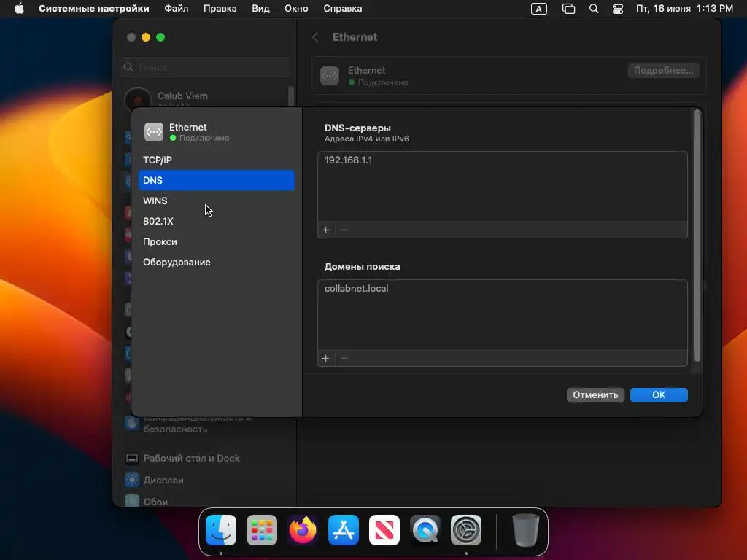Open QuickTime Player from Dock
This screenshot has height=560, width=747.
pyautogui.click(x=425, y=530)
